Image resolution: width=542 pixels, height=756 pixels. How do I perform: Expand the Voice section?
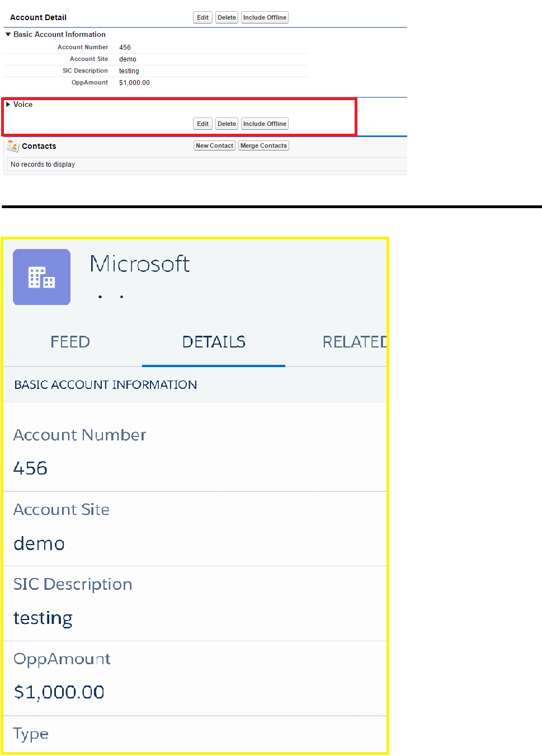[x=8, y=105]
